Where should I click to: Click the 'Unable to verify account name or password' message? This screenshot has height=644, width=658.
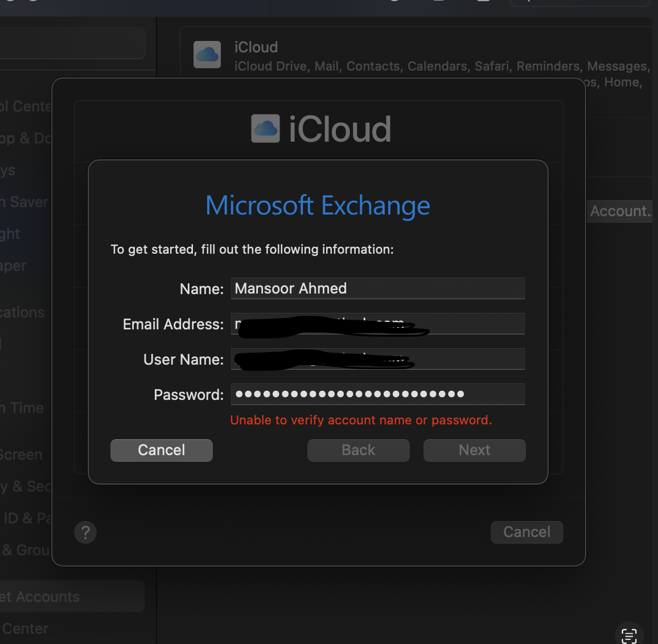[x=361, y=420]
